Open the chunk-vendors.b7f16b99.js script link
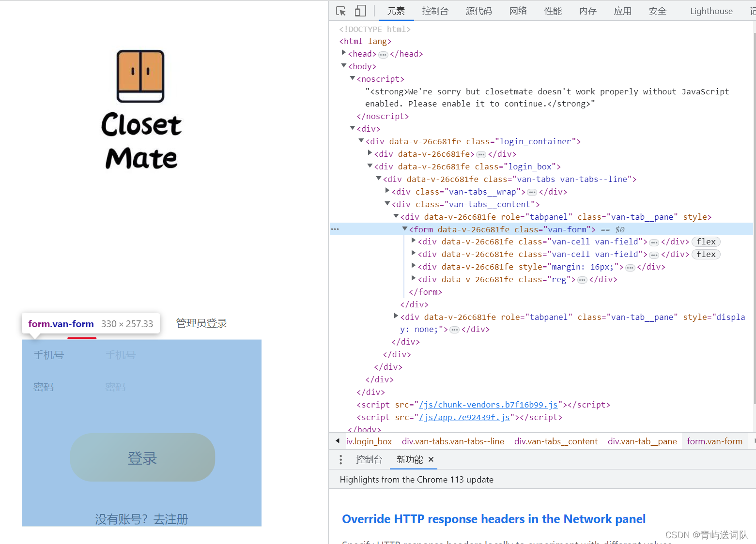The width and height of the screenshot is (756, 544). click(488, 405)
